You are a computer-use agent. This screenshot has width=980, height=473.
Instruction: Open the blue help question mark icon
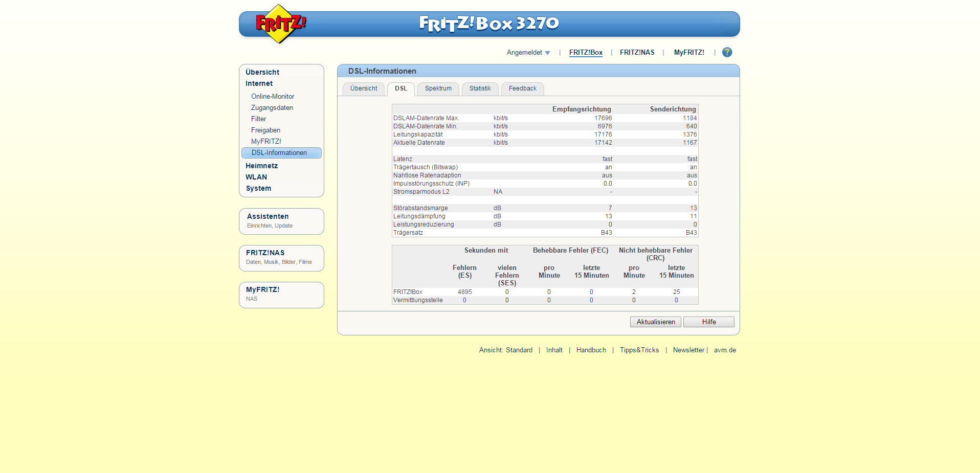[727, 52]
